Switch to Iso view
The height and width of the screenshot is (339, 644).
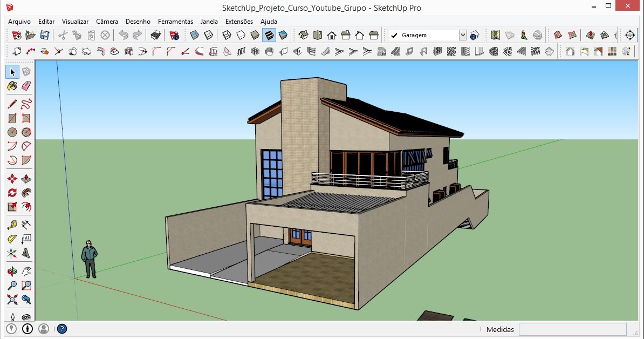tap(304, 35)
